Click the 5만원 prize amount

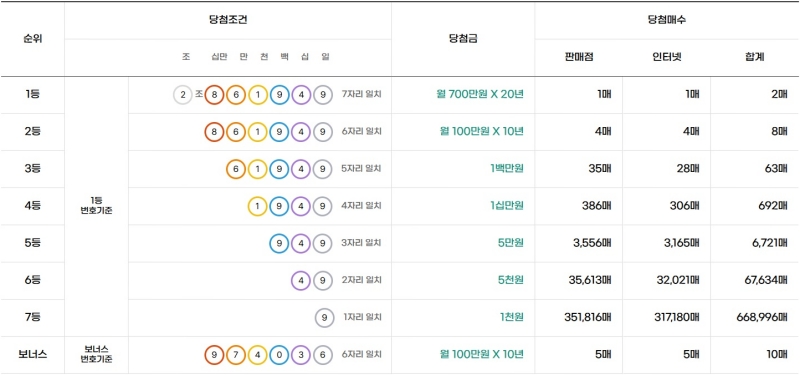511,243
